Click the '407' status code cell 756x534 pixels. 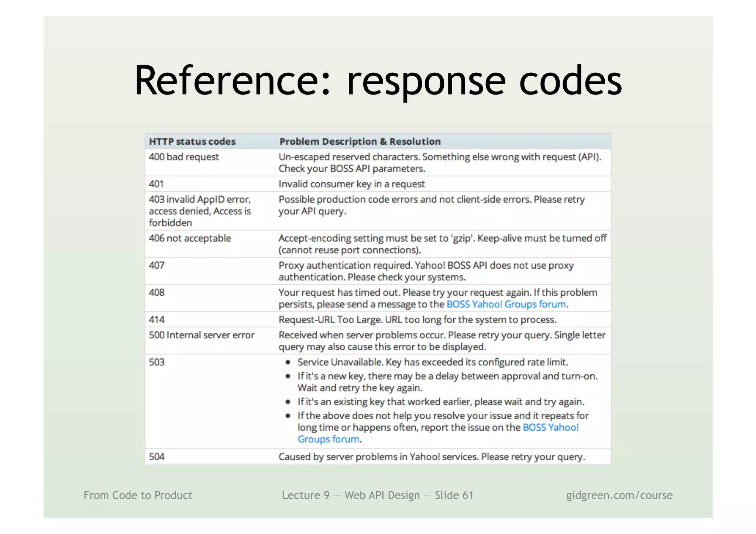(x=157, y=265)
